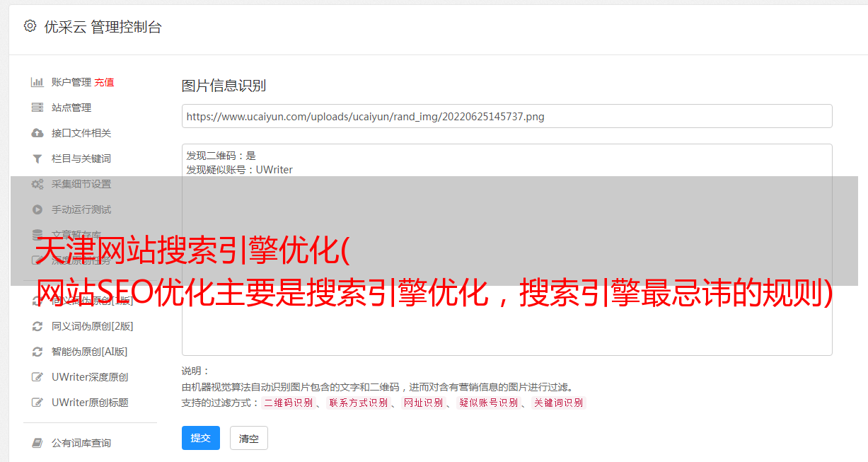Click the cloud upload icon for 接口文件相关
This screenshot has height=462, width=868.
pyautogui.click(x=37, y=133)
